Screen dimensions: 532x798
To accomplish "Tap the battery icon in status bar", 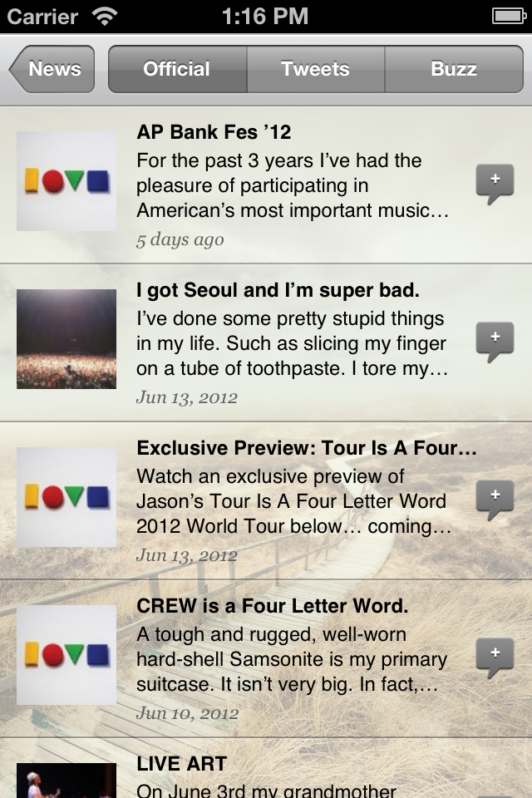I will [x=508, y=16].
